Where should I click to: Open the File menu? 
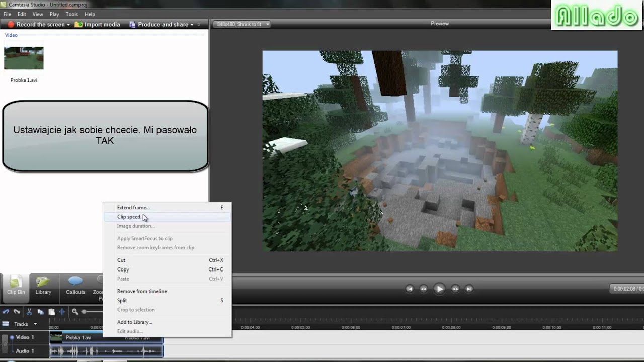click(x=7, y=14)
